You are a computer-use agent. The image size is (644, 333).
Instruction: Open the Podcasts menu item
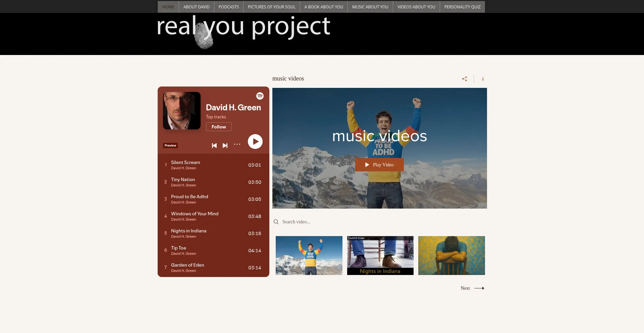[228, 7]
